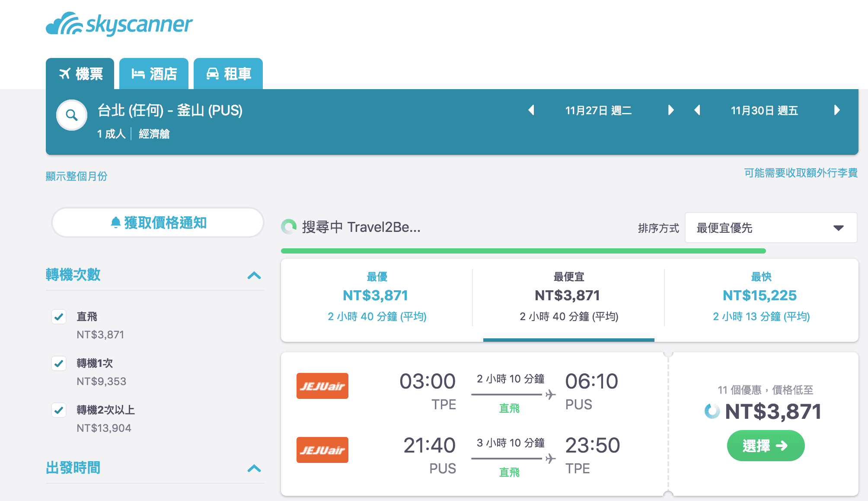Viewport: 868px width, 501px height.
Task: Uncheck the 轉機1次 one-stop checkbox
Action: coord(59,363)
